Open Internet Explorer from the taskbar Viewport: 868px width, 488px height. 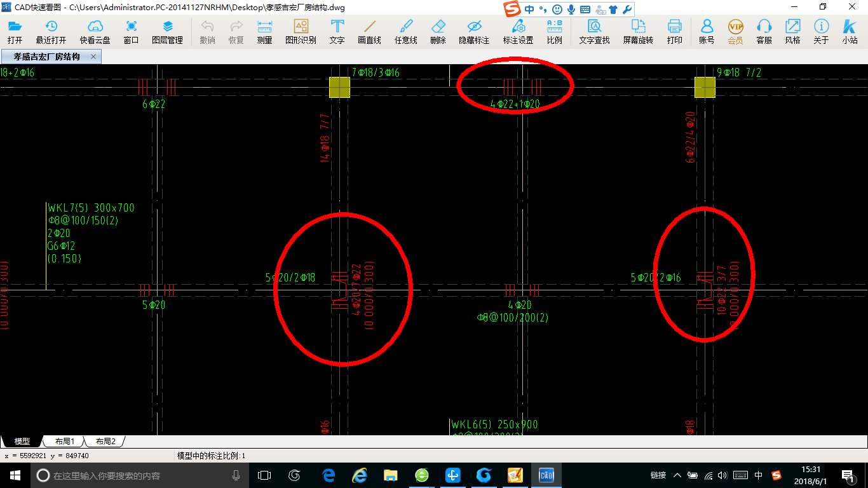pyautogui.click(x=360, y=475)
